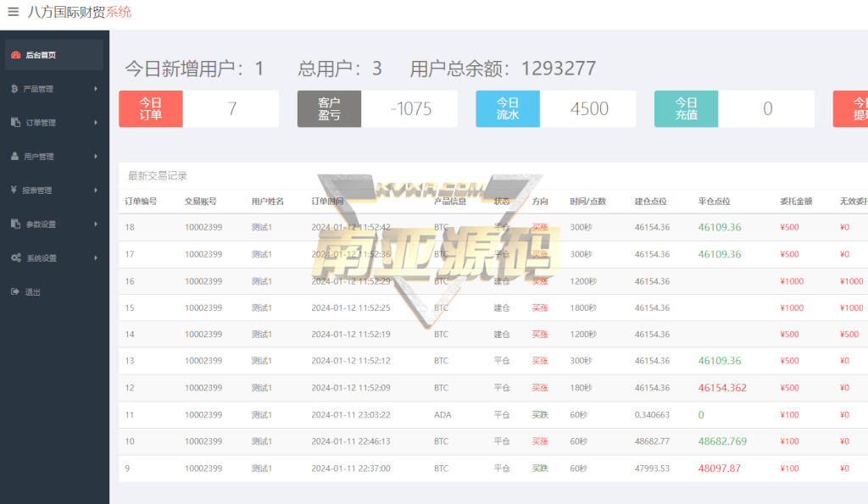Image resolution: width=868 pixels, height=504 pixels.
Task: Click 买涨 direction in order 14 row
Action: coord(540,334)
